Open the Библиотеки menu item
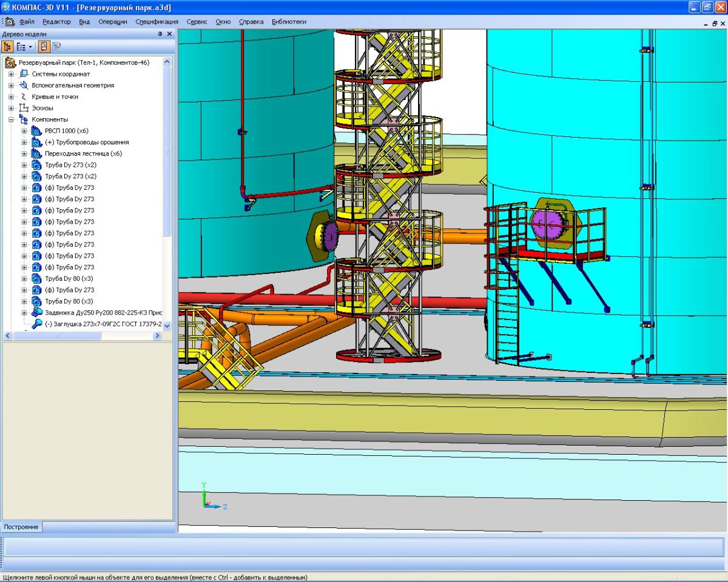728x582 pixels. (x=289, y=22)
